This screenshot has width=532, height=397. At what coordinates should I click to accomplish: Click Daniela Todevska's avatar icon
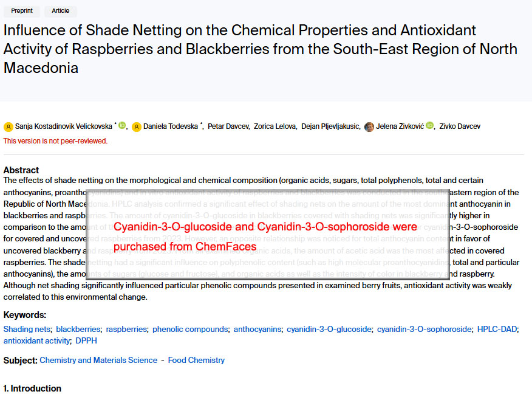click(137, 126)
